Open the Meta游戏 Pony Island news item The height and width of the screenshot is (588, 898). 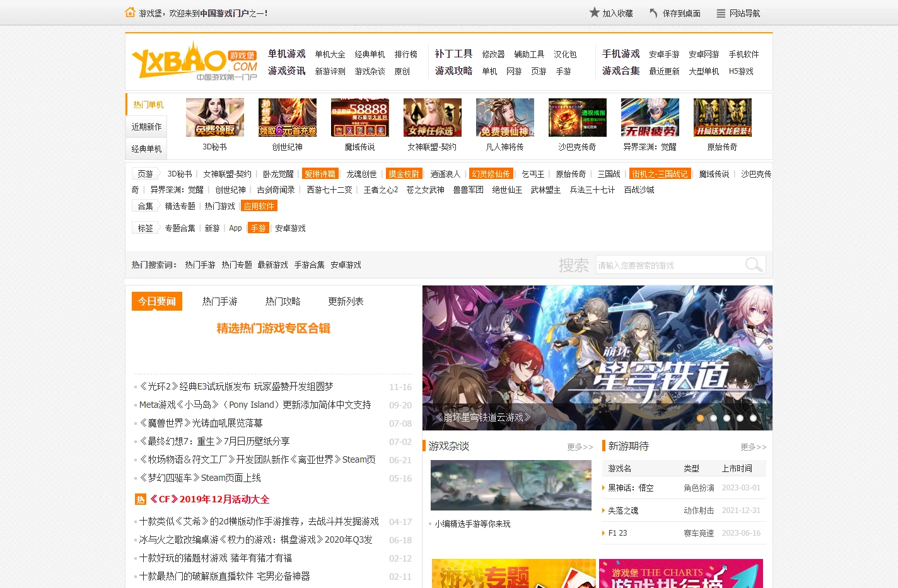tap(255, 405)
